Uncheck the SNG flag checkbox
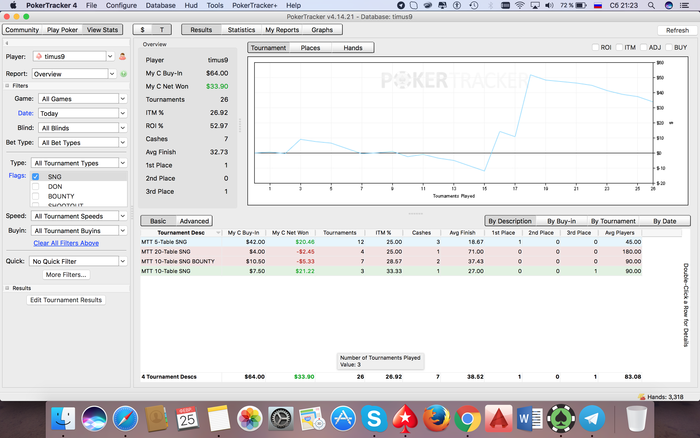Screen dimensions: 700x438 [36, 177]
